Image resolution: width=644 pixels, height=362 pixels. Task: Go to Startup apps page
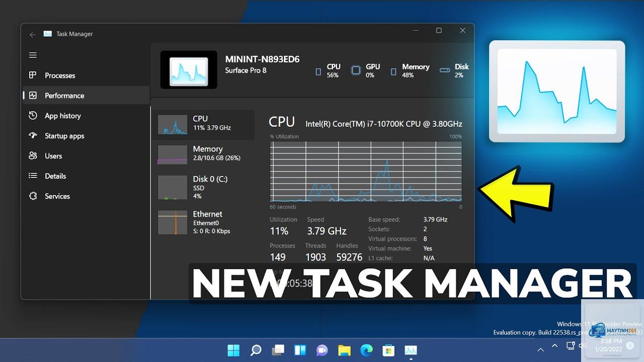click(x=86, y=136)
